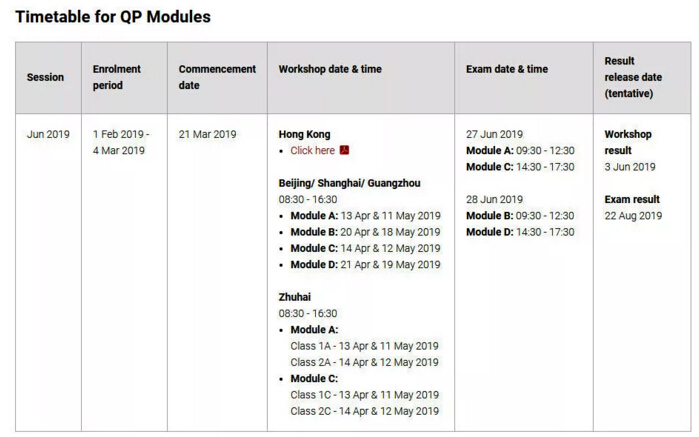Click the Exam date & time header
Viewport: 699px width, 437px height.
pyautogui.click(x=507, y=69)
